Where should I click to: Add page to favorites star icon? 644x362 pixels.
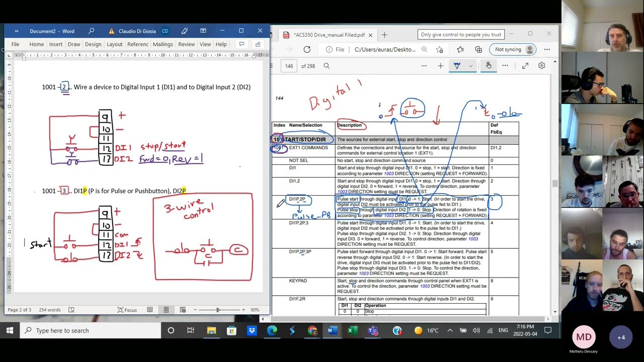(440, 49)
